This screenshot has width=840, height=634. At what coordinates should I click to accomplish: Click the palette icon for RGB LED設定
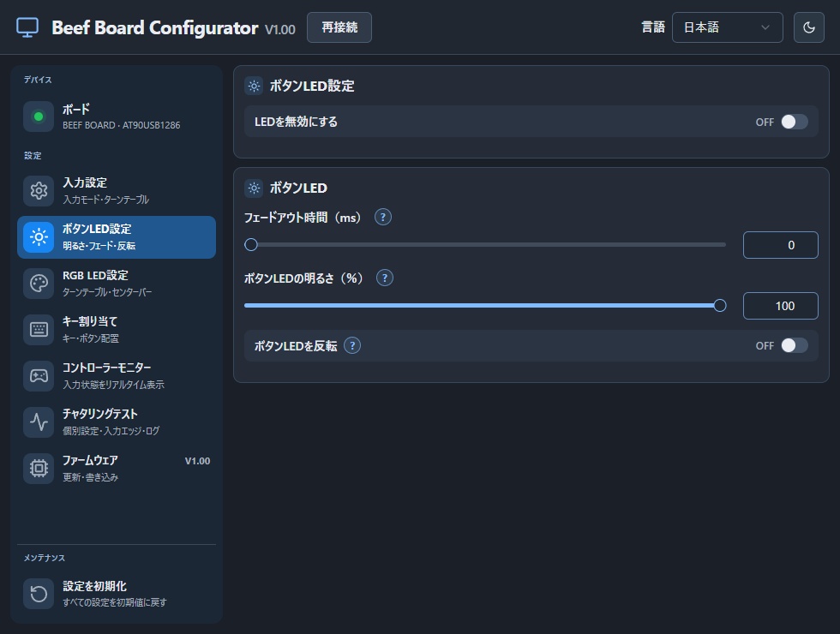pos(39,284)
